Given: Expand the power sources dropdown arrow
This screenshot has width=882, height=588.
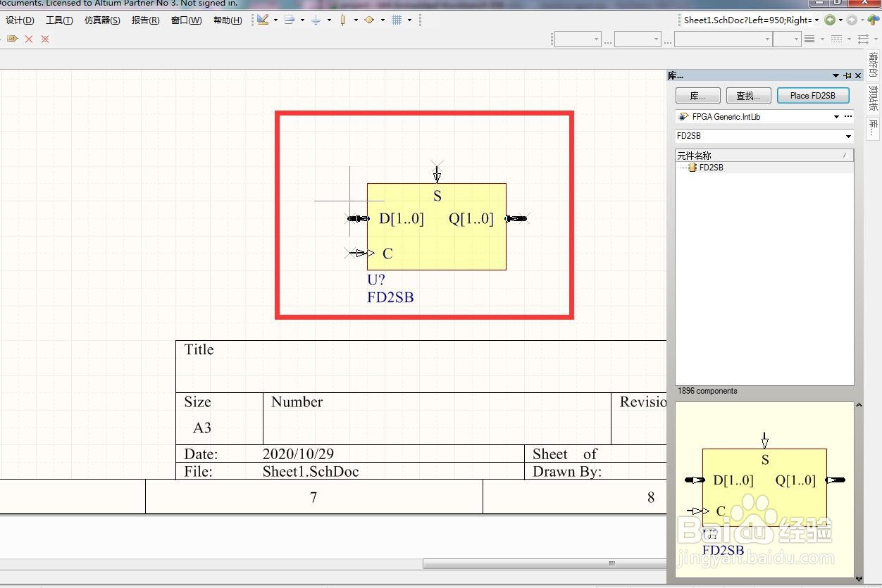Looking at the screenshot, I should [329, 20].
